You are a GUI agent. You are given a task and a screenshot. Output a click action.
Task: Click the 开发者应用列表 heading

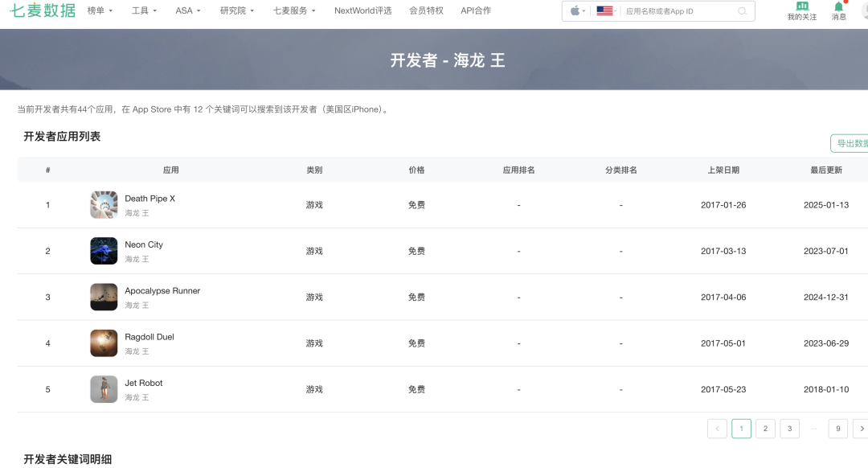pyautogui.click(x=62, y=136)
